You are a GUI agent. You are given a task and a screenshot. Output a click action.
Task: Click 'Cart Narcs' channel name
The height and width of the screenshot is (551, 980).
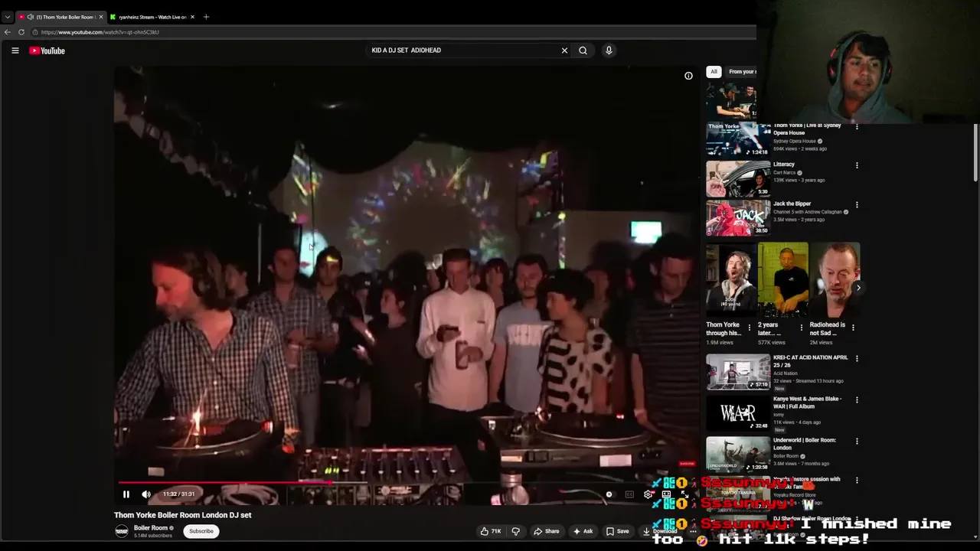pyautogui.click(x=784, y=173)
